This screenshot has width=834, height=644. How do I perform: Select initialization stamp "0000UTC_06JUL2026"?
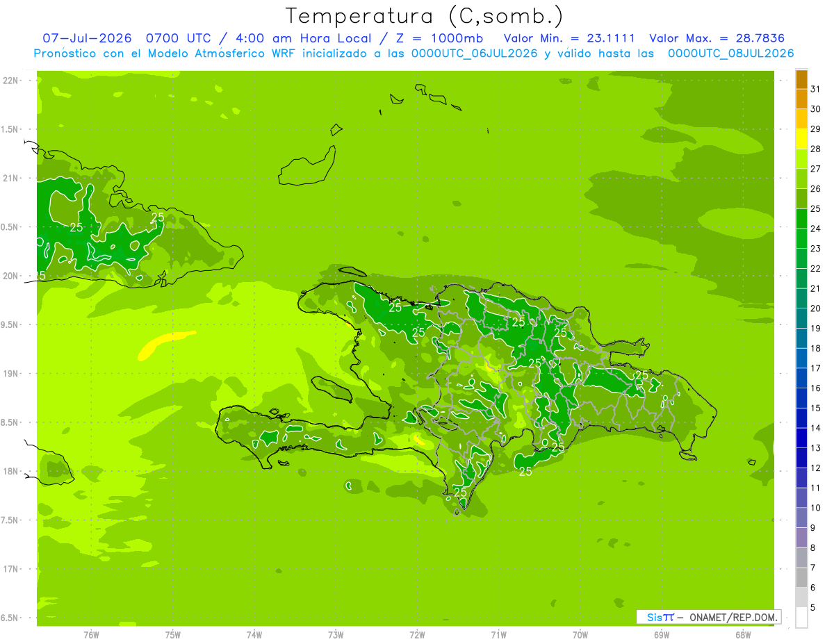[474, 53]
